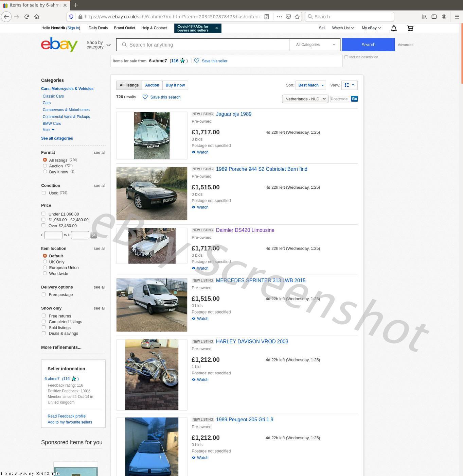
Task: Bookmark this page with the star icon
Action: click(297, 17)
